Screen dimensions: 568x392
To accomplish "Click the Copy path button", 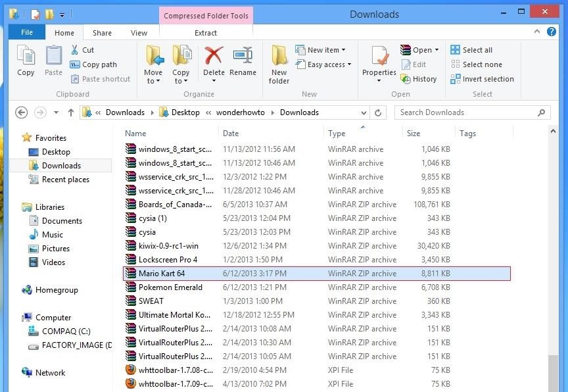I will pyautogui.click(x=93, y=64).
